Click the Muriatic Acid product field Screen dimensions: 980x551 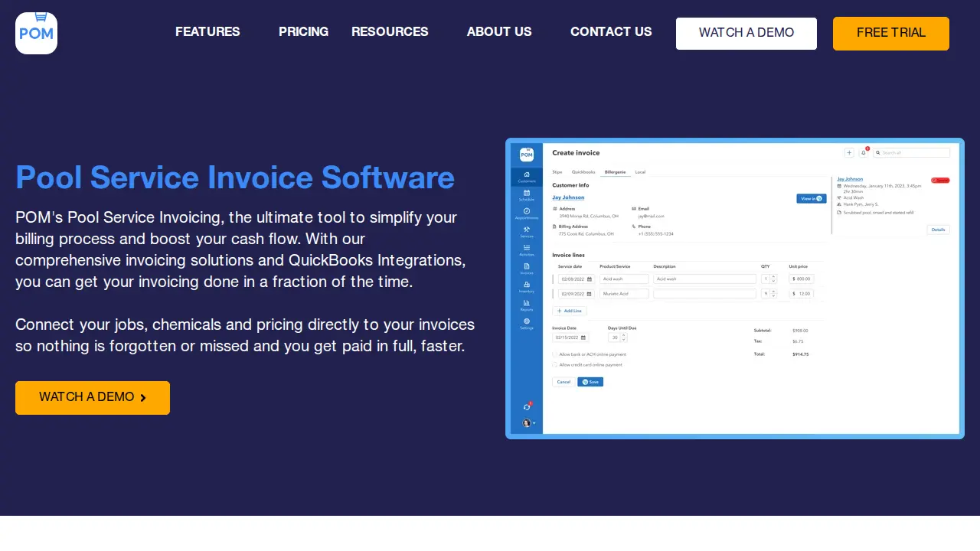coord(624,294)
